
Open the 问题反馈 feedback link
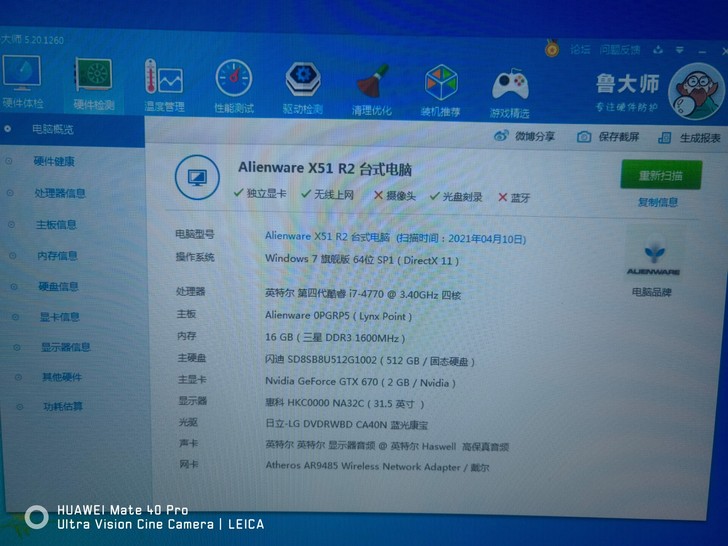click(x=620, y=49)
